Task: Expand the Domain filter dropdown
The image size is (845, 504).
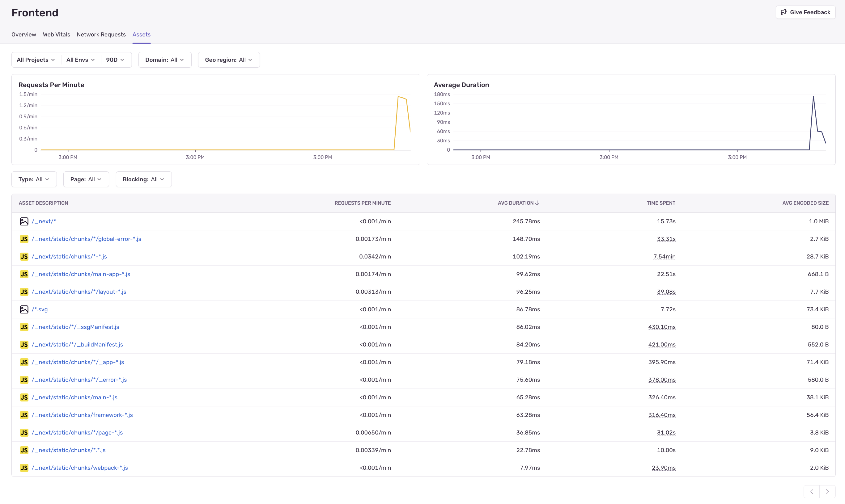Action: pos(165,60)
